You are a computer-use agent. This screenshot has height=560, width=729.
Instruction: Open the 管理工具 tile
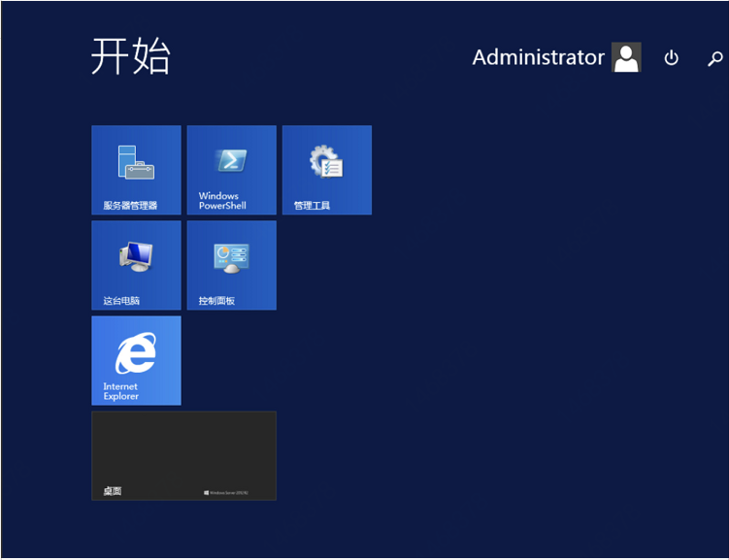pos(327,170)
